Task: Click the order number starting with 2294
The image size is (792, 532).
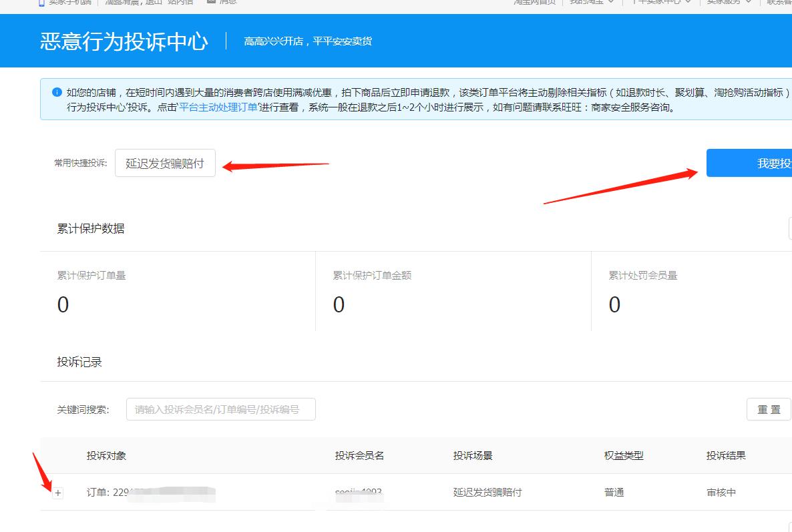Action: click(x=134, y=493)
